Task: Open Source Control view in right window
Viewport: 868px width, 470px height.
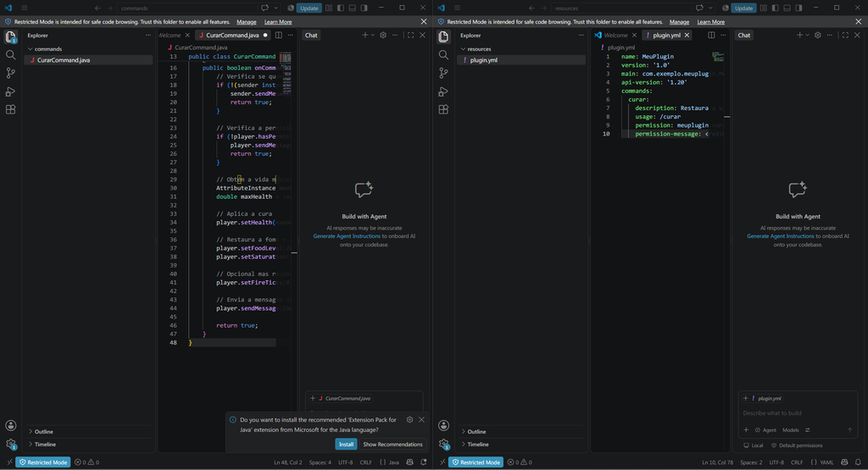Action: point(443,73)
